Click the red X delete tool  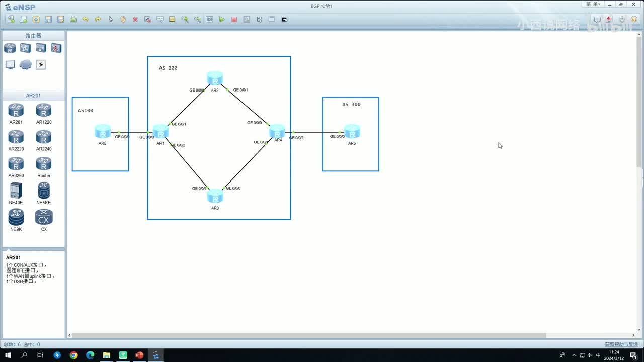(135, 19)
